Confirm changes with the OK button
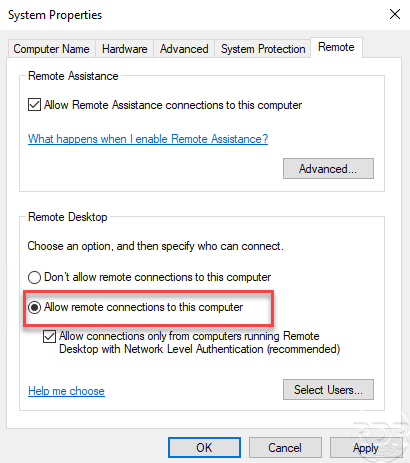Image resolution: width=410 pixels, height=463 pixels. coord(204,447)
